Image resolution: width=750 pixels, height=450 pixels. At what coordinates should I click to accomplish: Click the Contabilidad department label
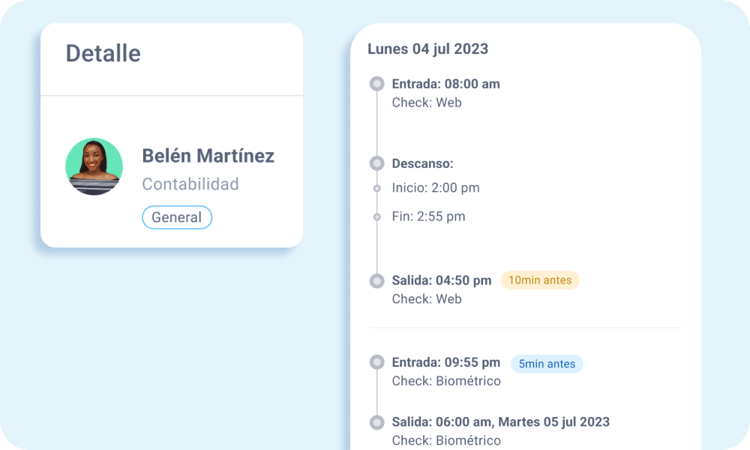[190, 184]
